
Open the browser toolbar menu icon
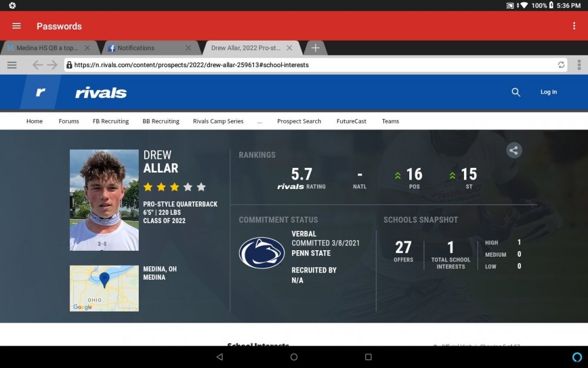[12, 65]
